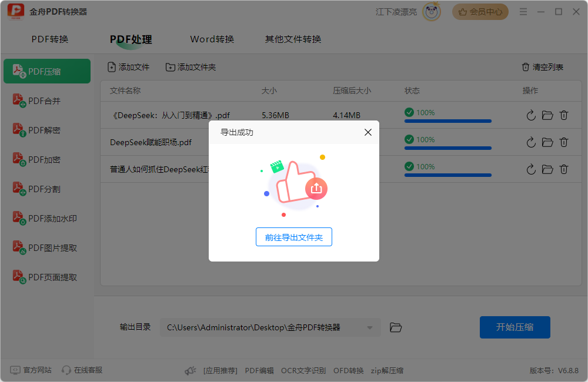This screenshot has width=588, height=382.
Task: Click the megaphone announcement icon
Action: 191,371
